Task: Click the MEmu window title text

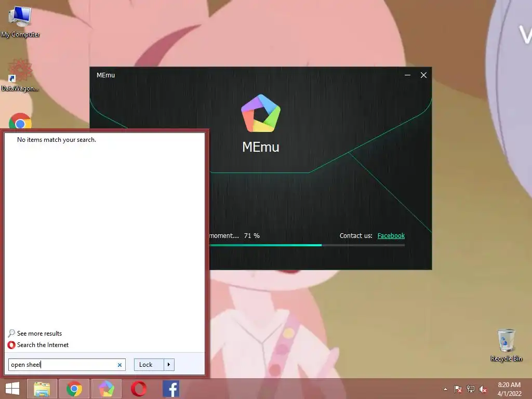Action: pos(105,75)
